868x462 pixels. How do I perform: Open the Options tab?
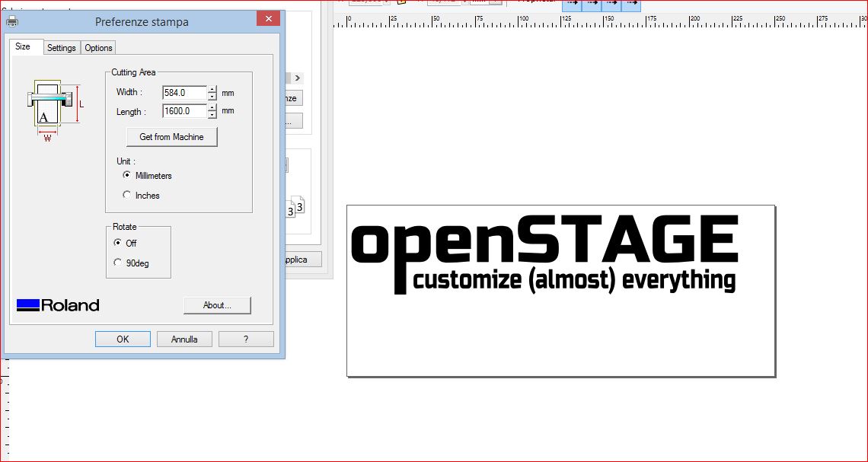[98, 48]
